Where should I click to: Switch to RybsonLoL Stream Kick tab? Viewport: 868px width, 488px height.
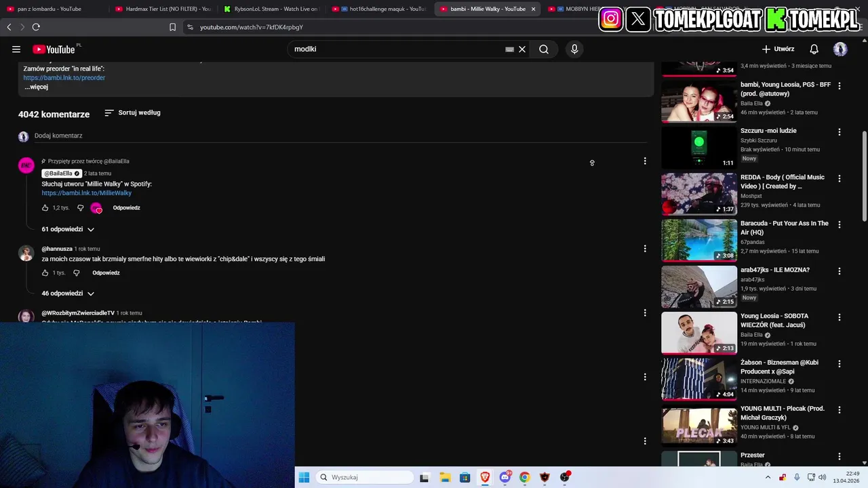[x=271, y=9]
